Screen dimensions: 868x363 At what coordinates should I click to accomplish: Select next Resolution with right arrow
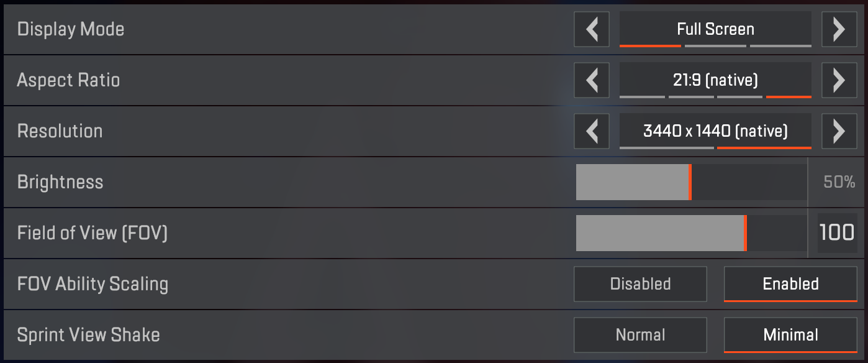click(839, 131)
